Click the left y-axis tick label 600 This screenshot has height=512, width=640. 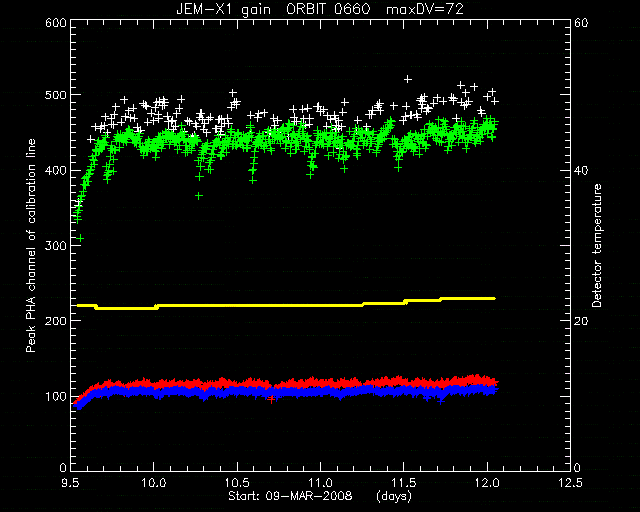56,23
